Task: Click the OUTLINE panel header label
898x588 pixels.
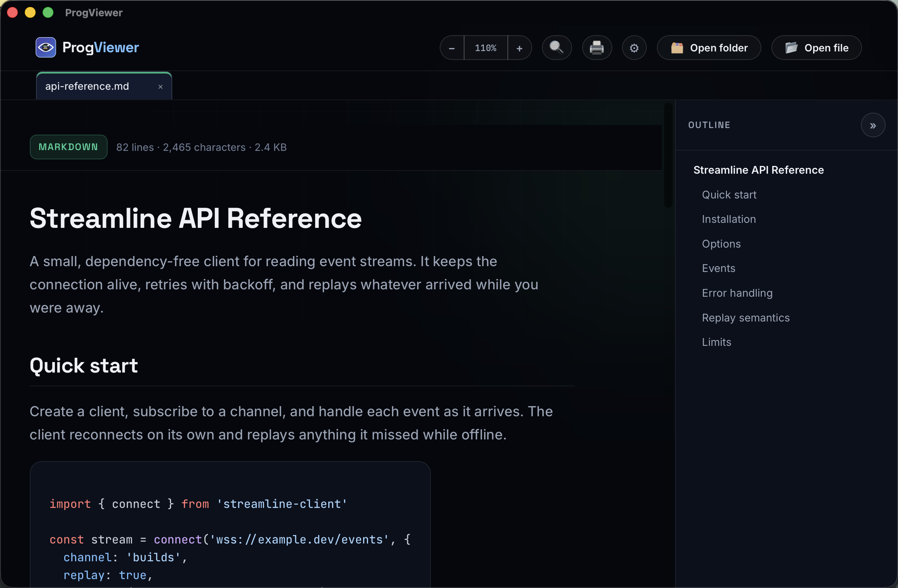Action: tap(709, 125)
